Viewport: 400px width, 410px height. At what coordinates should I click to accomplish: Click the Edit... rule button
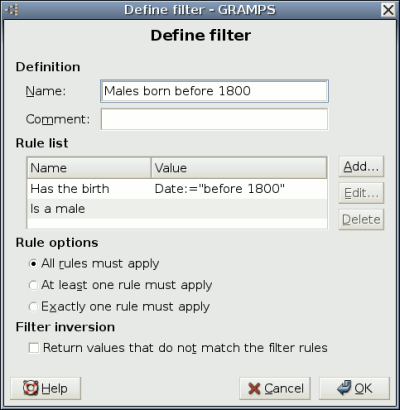361,193
